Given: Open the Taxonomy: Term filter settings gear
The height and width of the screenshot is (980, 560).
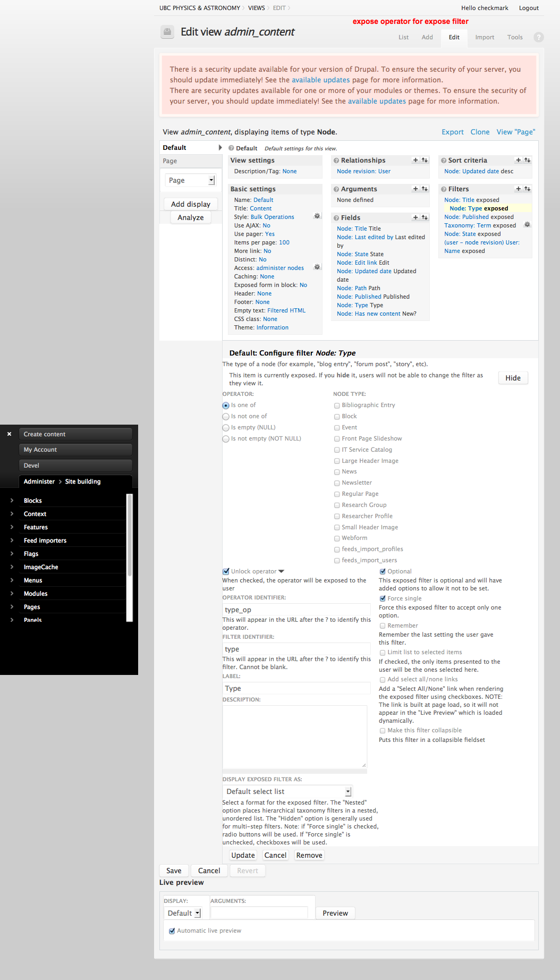Looking at the screenshot, I should coord(527,225).
